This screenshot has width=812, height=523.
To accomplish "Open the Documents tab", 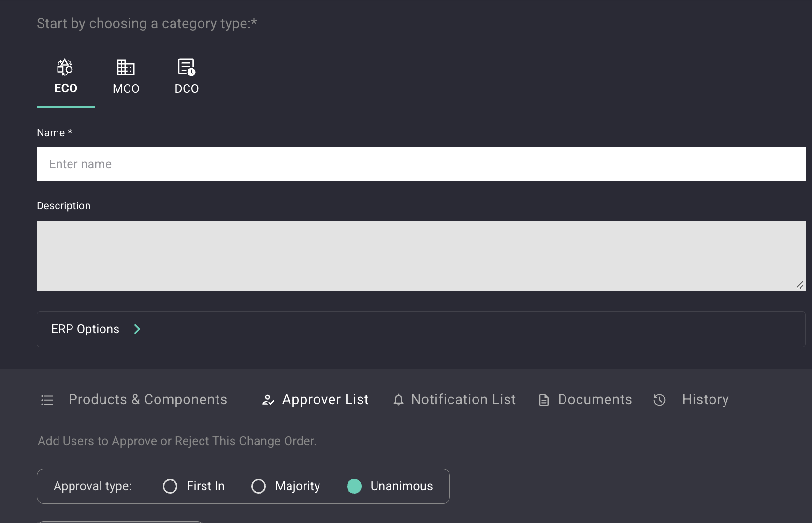I will click(594, 400).
